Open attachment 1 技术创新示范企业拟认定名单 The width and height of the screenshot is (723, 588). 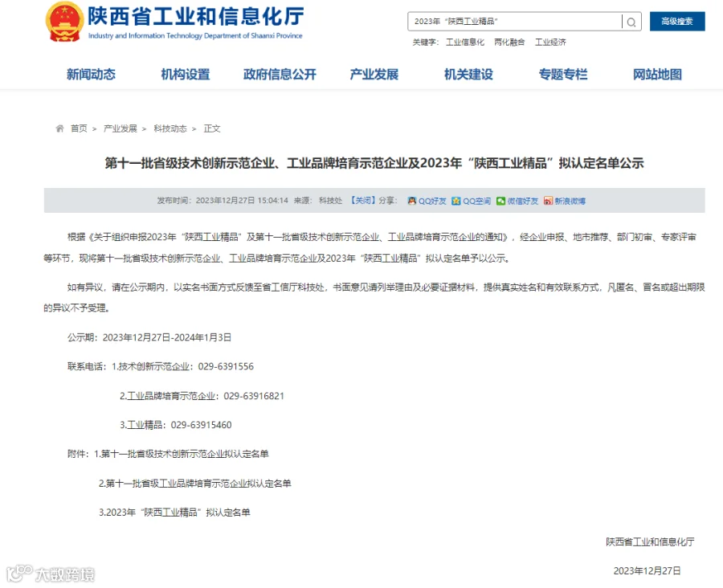[x=182, y=455]
